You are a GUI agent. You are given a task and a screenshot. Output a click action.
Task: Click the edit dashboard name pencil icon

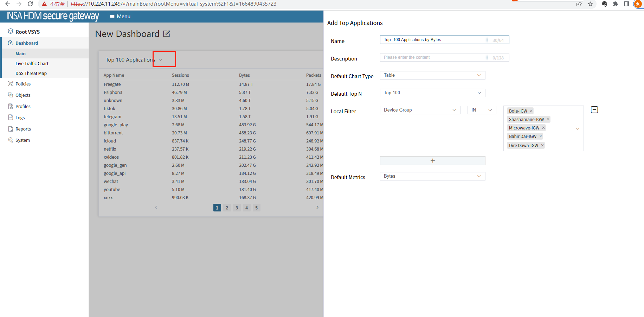click(x=167, y=34)
